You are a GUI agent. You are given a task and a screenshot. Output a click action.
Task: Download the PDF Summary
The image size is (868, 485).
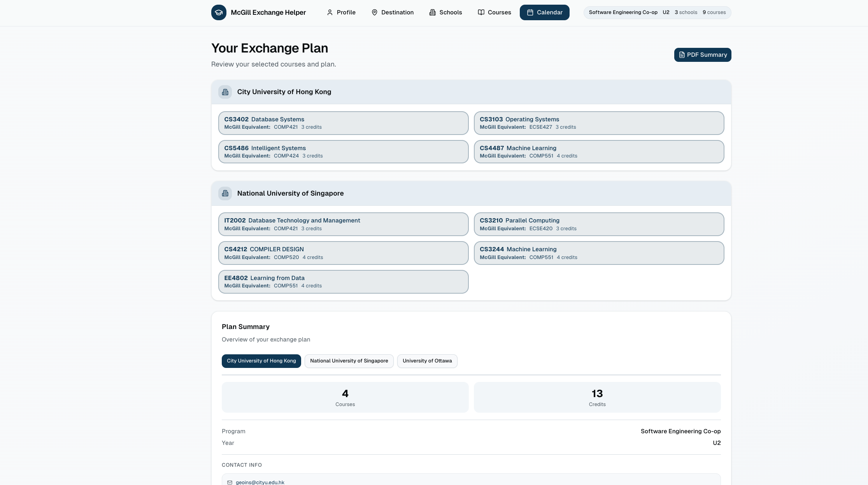pyautogui.click(x=702, y=55)
